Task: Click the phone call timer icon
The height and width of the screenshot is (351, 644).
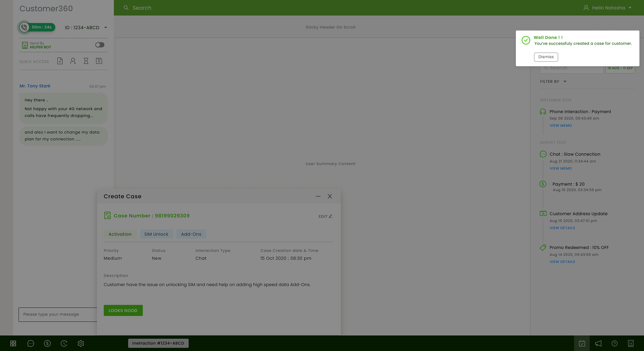Action: [x=24, y=27]
